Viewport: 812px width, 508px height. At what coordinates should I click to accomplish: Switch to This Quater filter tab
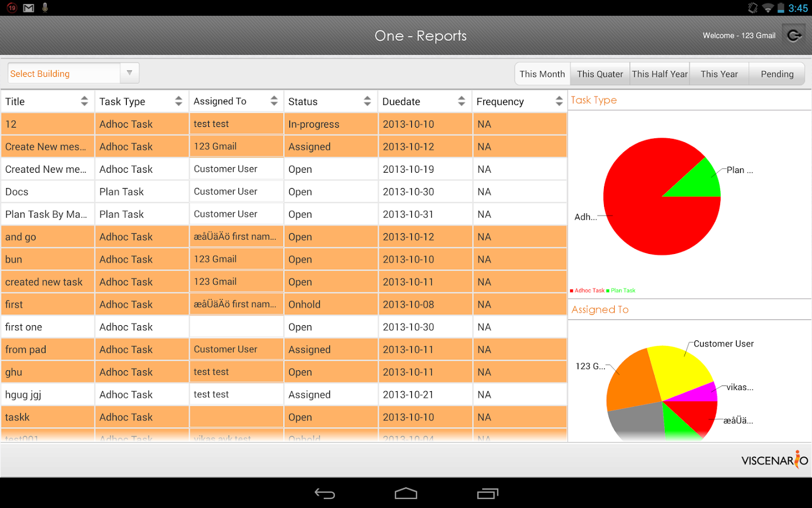pyautogui.click(x=600, y=74)
